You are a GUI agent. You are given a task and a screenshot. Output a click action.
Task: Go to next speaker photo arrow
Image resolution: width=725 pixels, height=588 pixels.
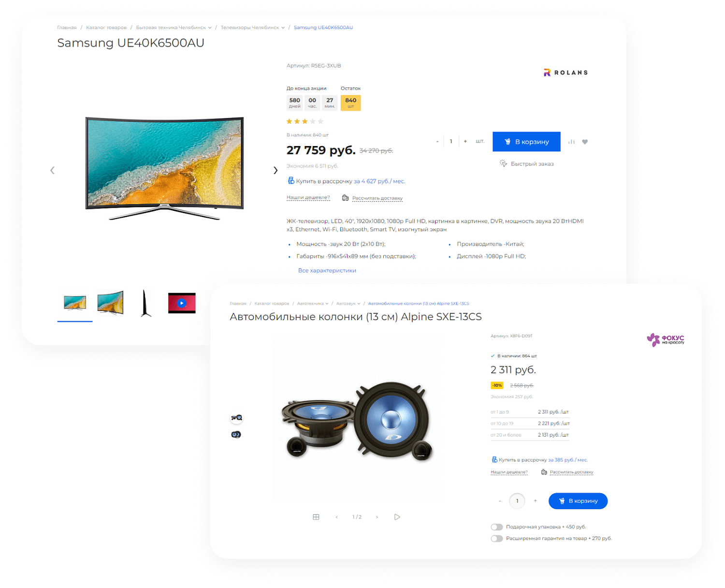click(377, 517)
